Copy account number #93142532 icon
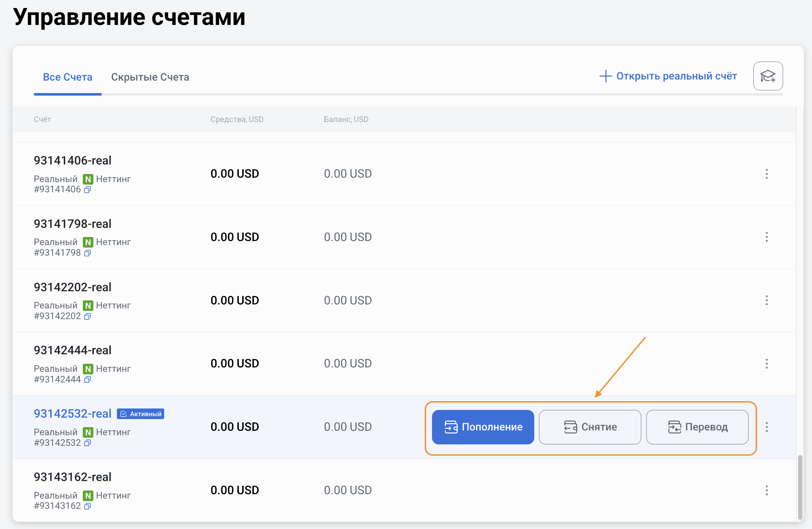Viewport: 812px width, 529px height. pyautogui.click(x=87, y=443)
